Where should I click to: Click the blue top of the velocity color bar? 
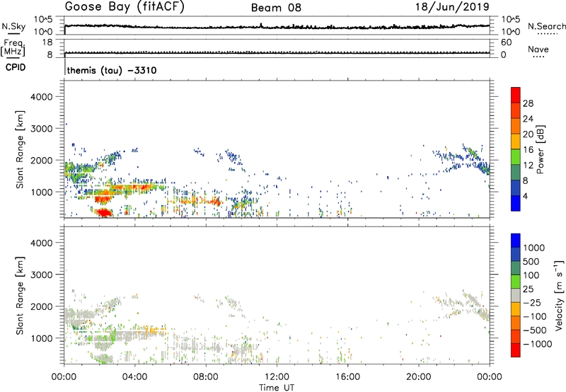click(x=516, y=241)
